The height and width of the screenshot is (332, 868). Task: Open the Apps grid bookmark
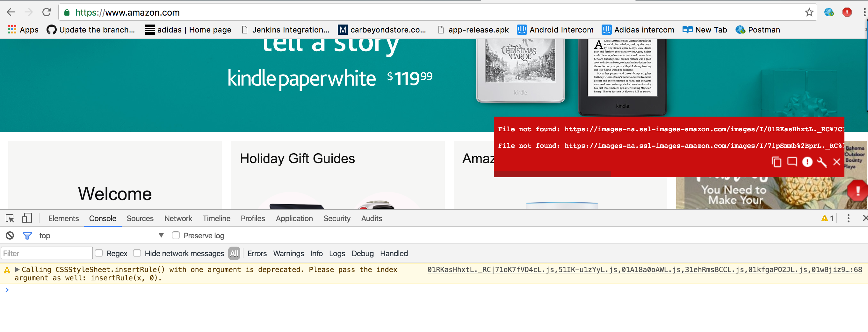[x=23, y=30]
